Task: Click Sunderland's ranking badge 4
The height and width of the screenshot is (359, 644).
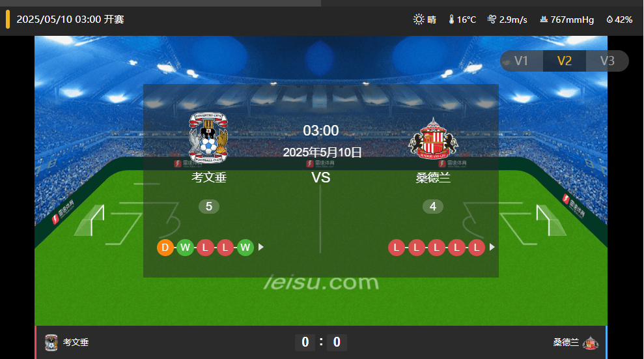Action: click(x=433, y=206)
